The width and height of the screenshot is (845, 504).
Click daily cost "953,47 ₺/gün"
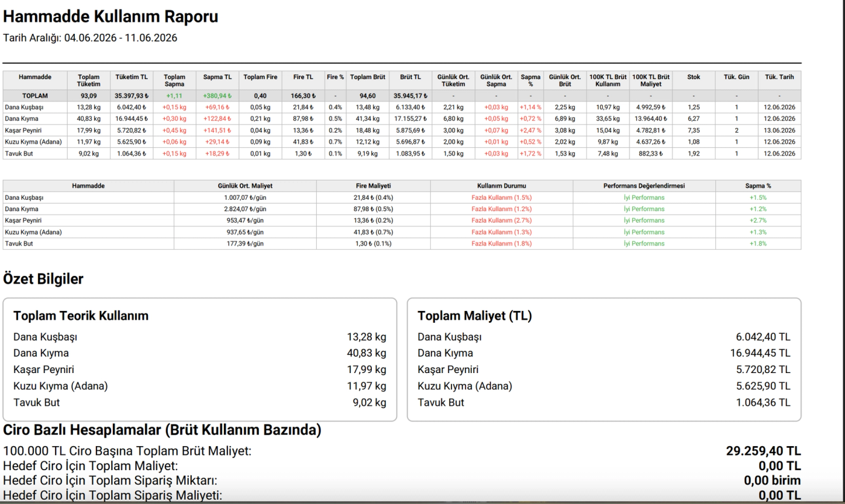245,220
